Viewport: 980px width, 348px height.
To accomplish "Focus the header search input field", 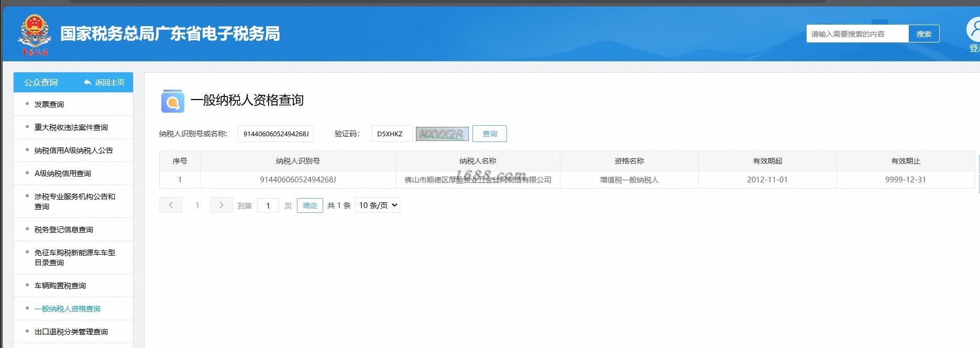I will click(x=857, y=34).
